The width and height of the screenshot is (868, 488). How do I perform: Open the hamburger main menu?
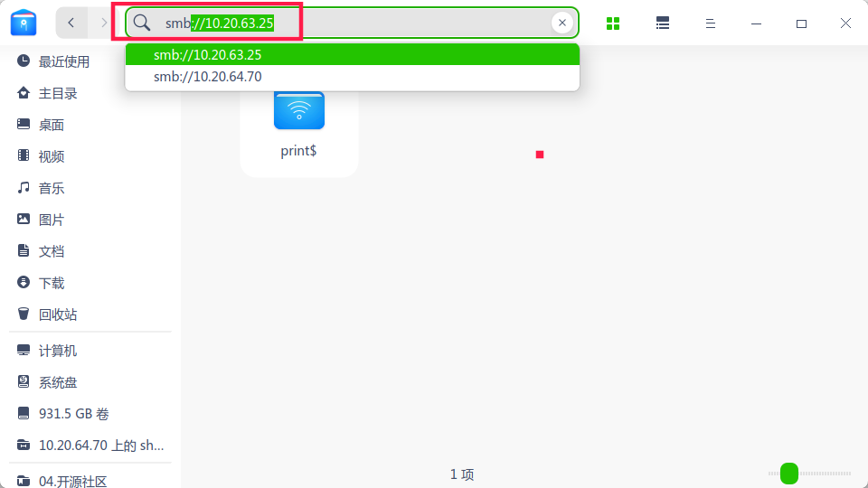pos(711,23)
